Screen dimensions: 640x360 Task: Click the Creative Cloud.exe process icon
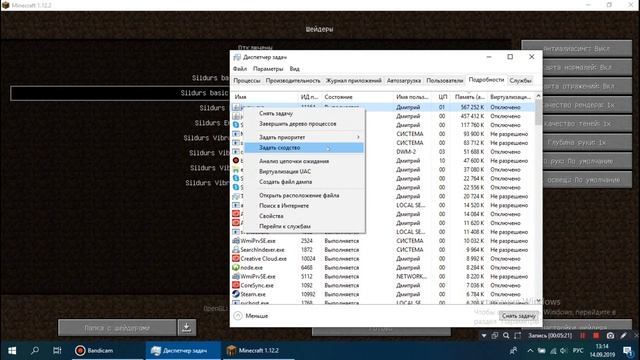point(236,258)
